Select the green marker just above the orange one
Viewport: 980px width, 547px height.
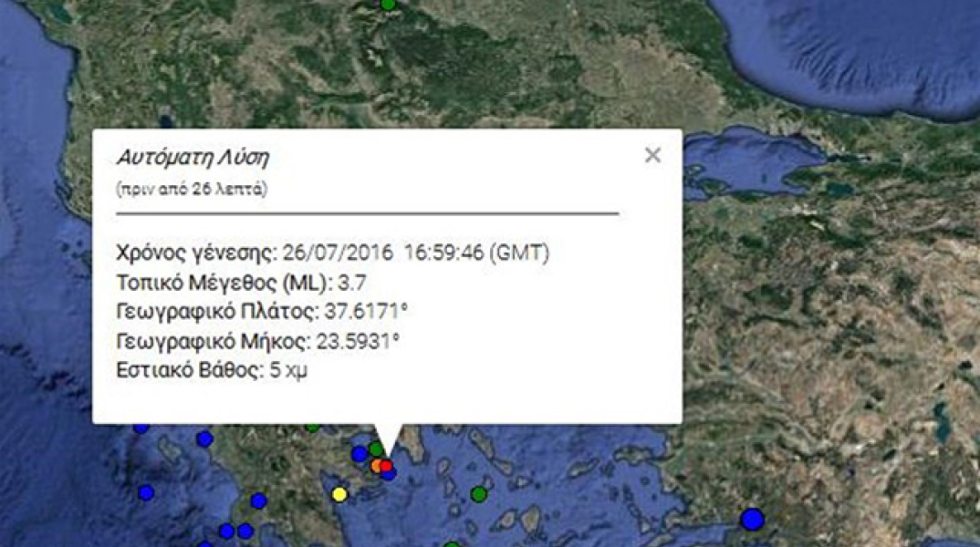tap(376, 449)
